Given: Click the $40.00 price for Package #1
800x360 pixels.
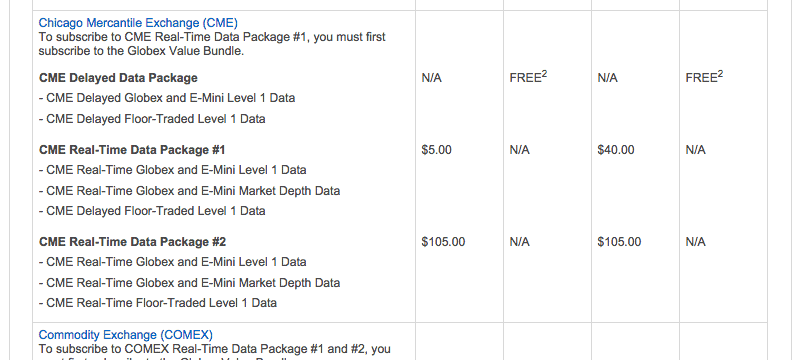Looking at the screenshot, I should tap(616, 150).
